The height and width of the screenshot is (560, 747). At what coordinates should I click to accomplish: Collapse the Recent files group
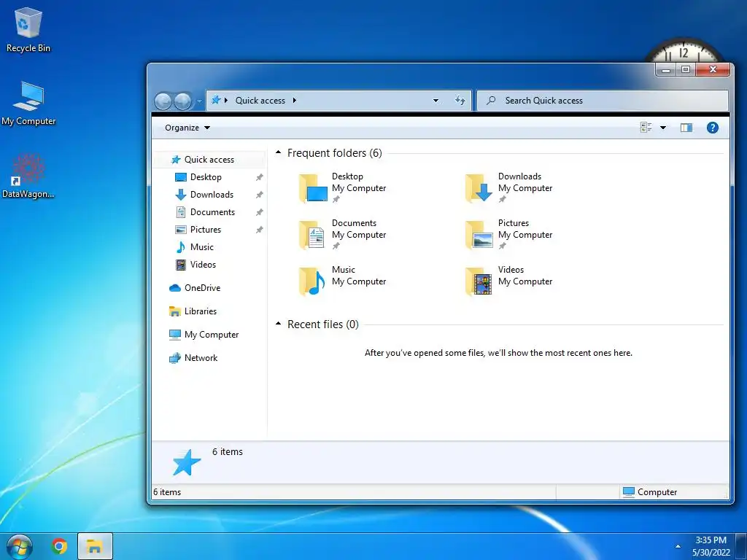click(278, 324)
